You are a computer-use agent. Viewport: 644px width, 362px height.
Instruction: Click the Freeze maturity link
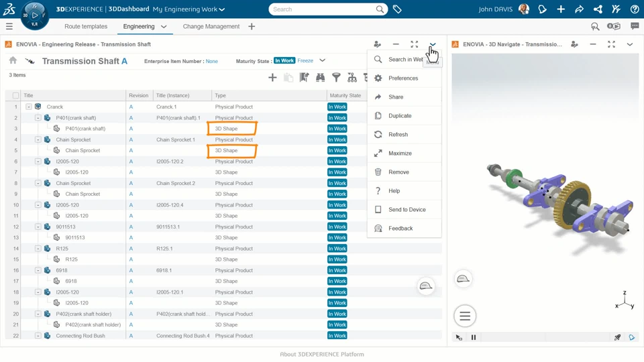point(305,61)
